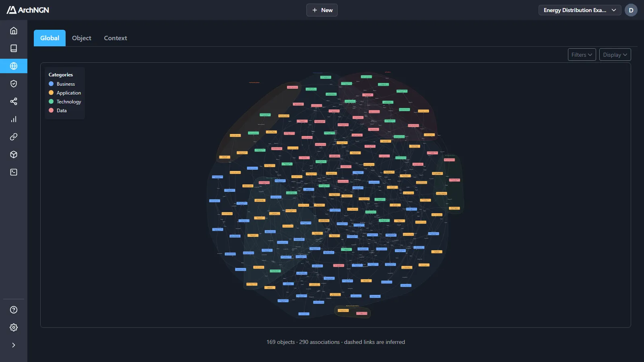644x362 pixels.
Task: Switch to the Object tab
Action: 82,38
